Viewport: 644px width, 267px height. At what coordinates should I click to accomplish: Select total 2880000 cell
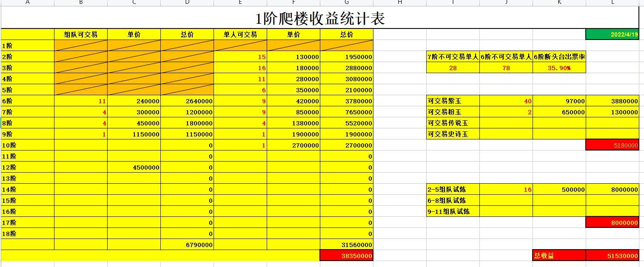tap(347, 68)
